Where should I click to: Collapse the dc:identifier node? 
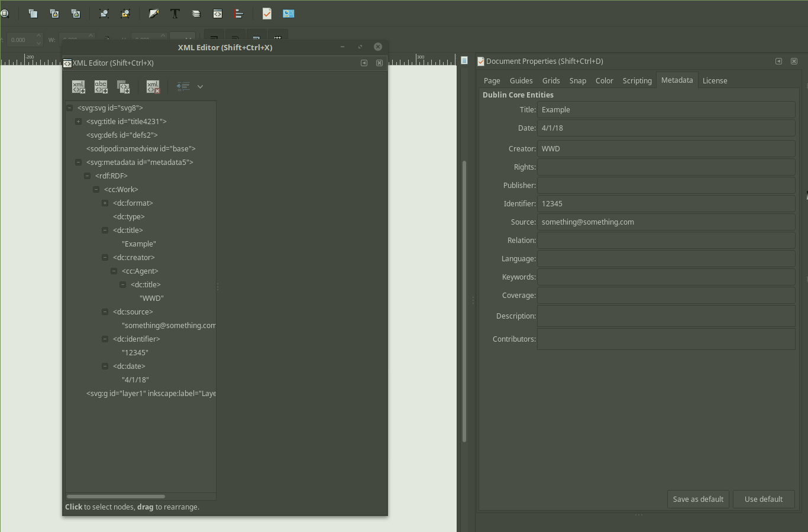(105, 339)
